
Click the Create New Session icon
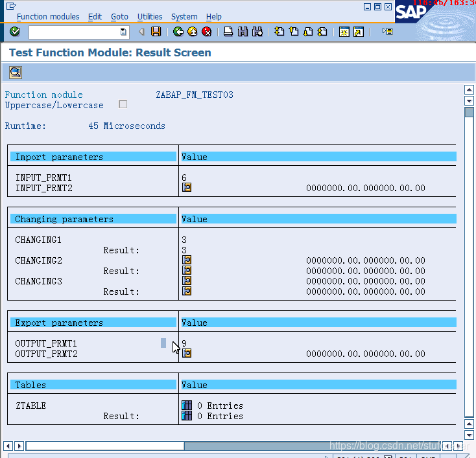coord(344,32)
